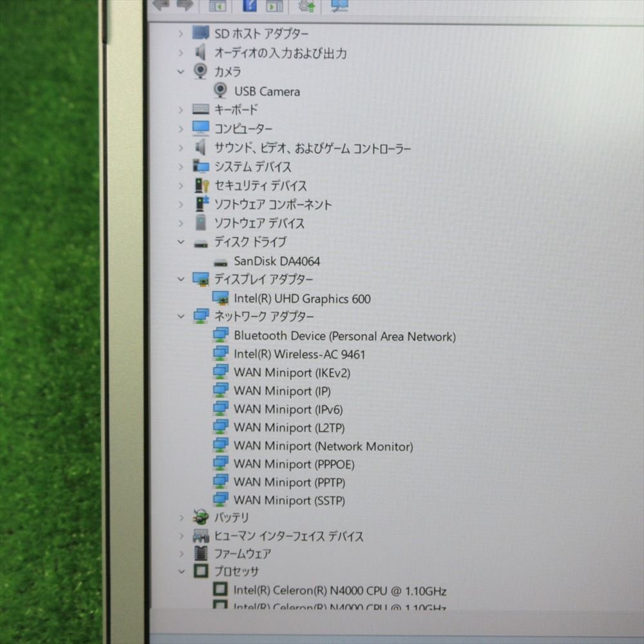Click the ディスク ドライブ drive icon

(201, 244)
